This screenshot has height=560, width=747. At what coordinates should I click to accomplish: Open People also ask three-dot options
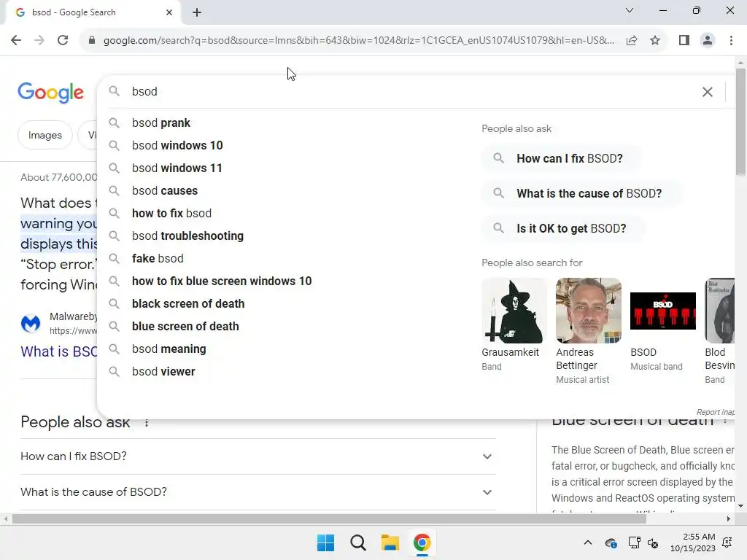coord(146,423)
